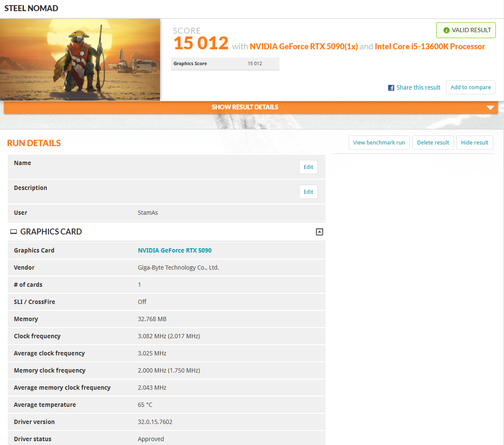Select clock frequency 3.082 MHz (2.017 MHz)

point(169,336)
